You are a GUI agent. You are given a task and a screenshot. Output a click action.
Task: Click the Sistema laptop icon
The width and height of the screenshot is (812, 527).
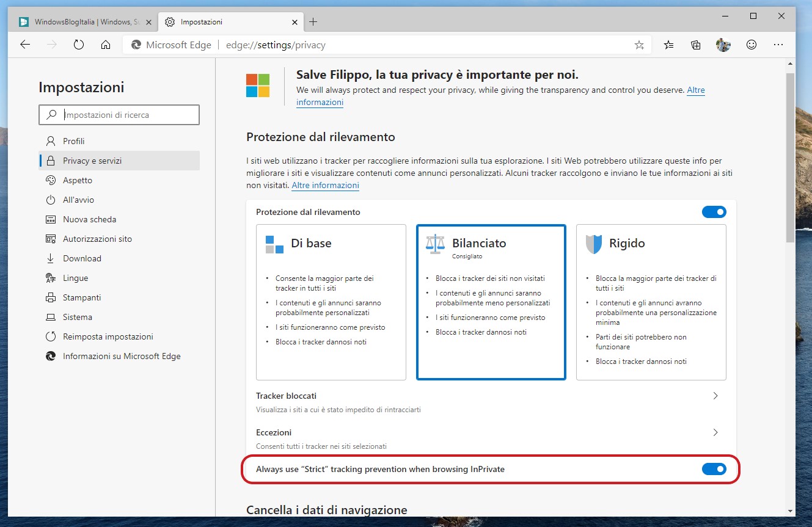[x=51, y=317]
